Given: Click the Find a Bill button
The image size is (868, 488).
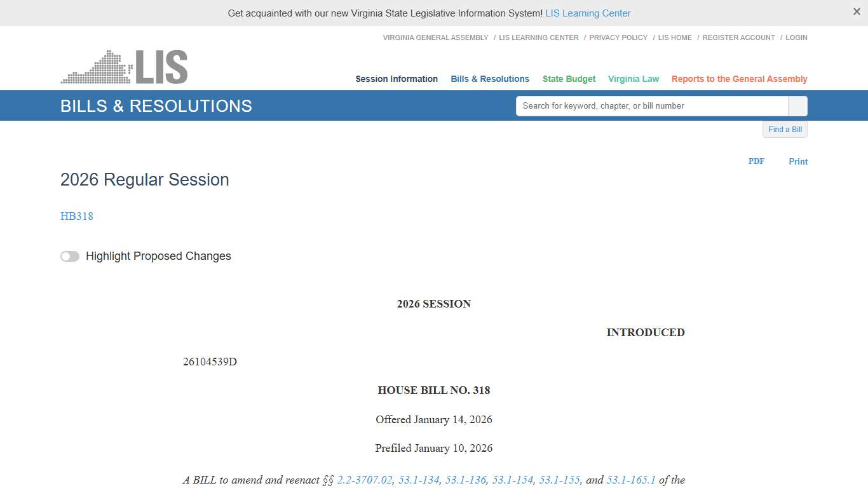Looking at the screenshot, I should [785, 129].
